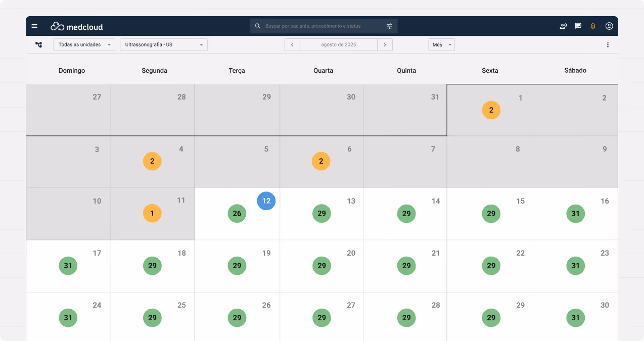
Task: Open the orange notifications bell
Action: pos(592,26)
